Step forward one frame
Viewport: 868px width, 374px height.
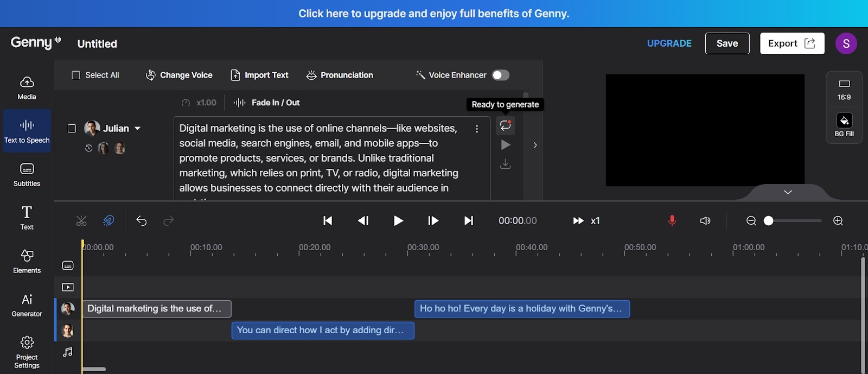(433, 221)
